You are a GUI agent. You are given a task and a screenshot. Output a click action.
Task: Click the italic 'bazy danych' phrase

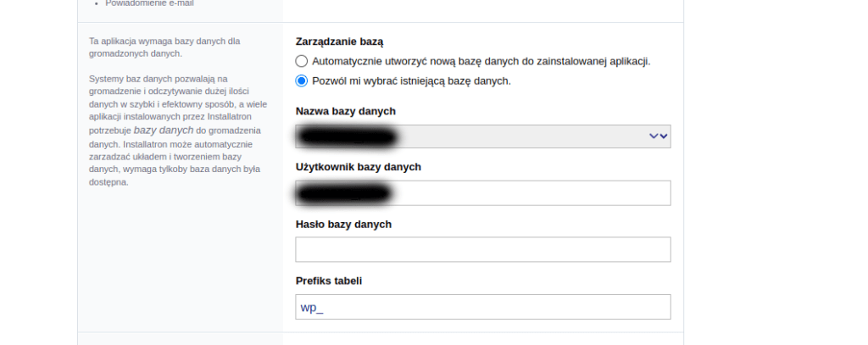[x=164, y=131]
